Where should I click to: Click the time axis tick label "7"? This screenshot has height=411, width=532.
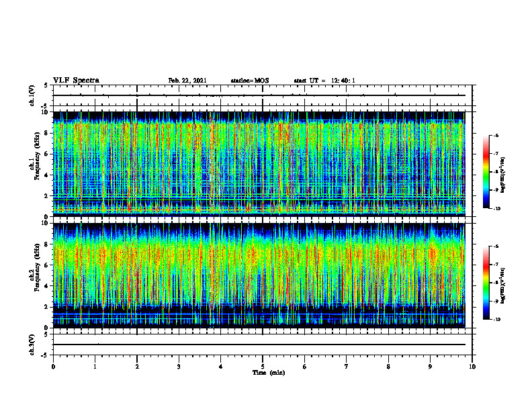(347, 367)
